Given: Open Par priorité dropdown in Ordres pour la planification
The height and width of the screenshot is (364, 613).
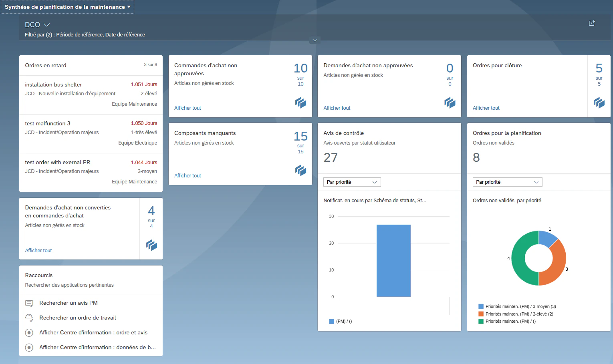Looking at the screenshot, I should 507,182.
